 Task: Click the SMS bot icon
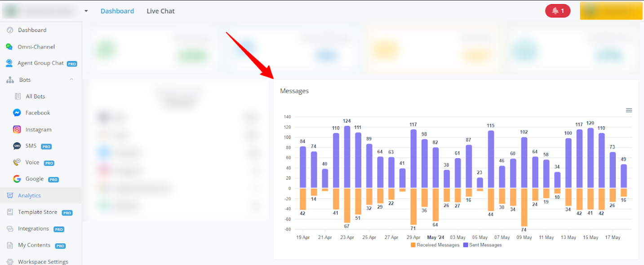(17, 146)
